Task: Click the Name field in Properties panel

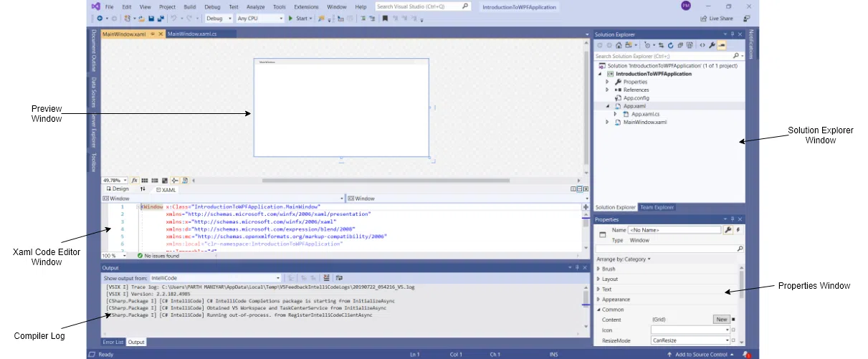Action: click(x=674, y=229)
